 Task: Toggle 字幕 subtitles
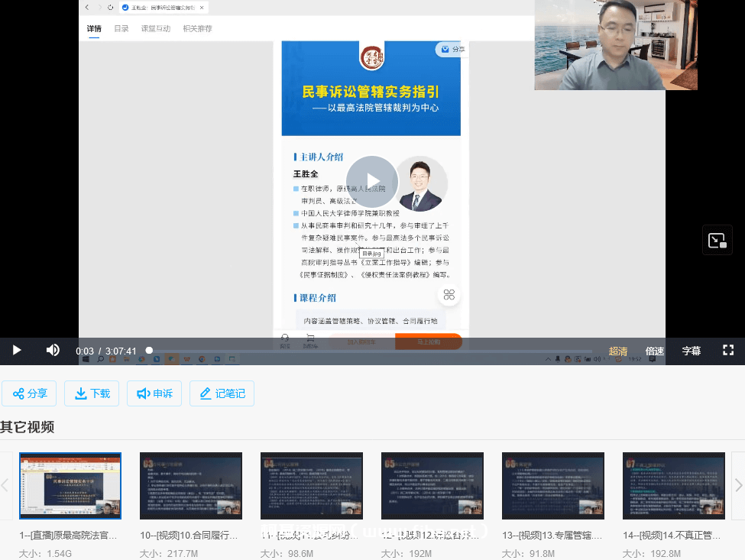click(x=691, y=351)
